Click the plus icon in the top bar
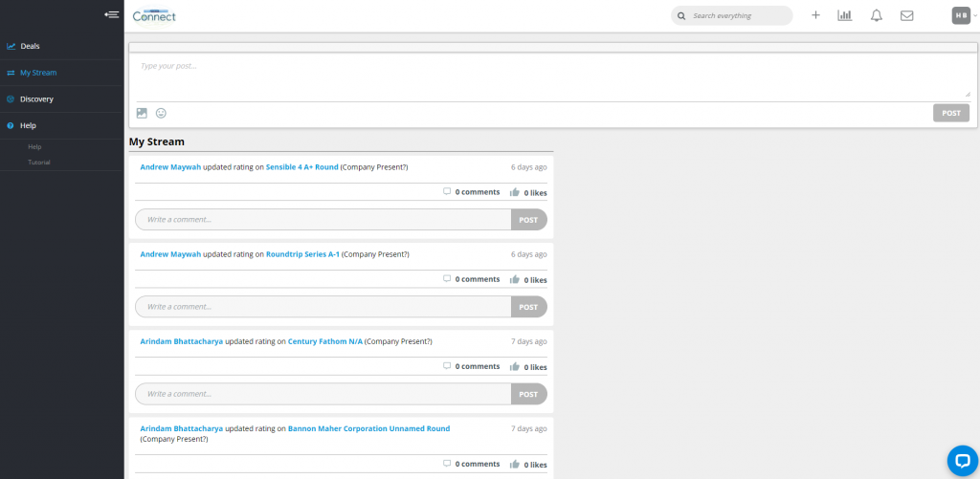This screenshot has height=479, width=980. (815, 15)
